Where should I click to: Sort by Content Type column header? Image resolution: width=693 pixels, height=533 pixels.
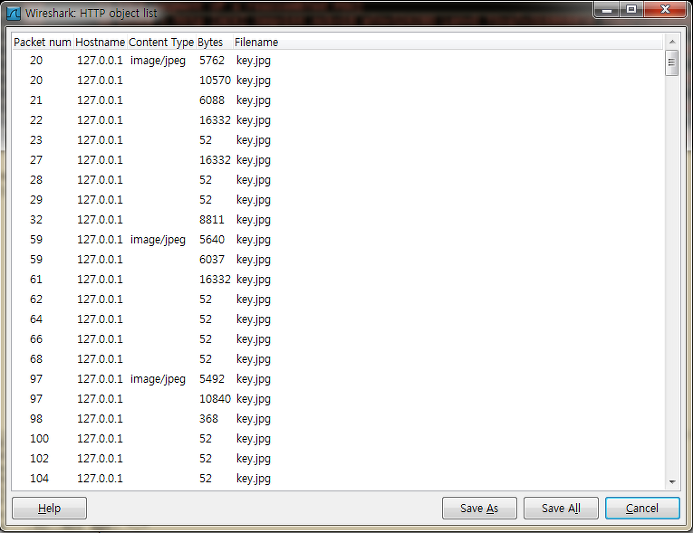point(161,42)
